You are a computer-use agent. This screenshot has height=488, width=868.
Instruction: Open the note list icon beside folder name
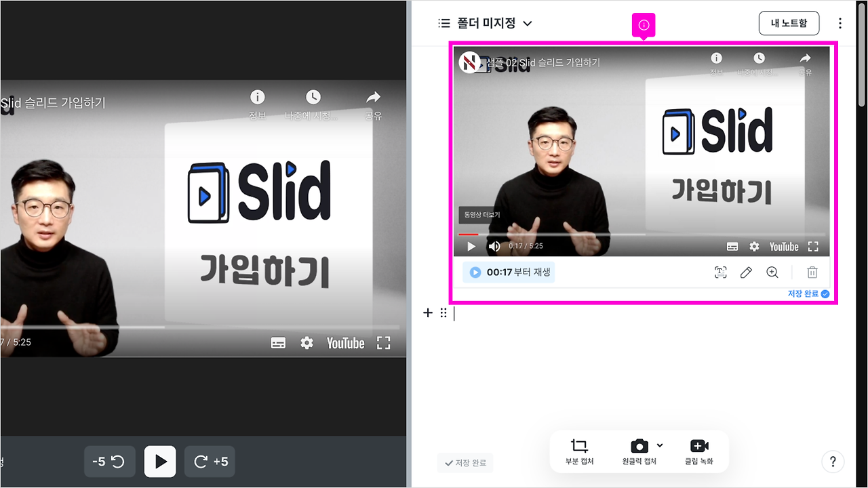click(x=443, y=22)
